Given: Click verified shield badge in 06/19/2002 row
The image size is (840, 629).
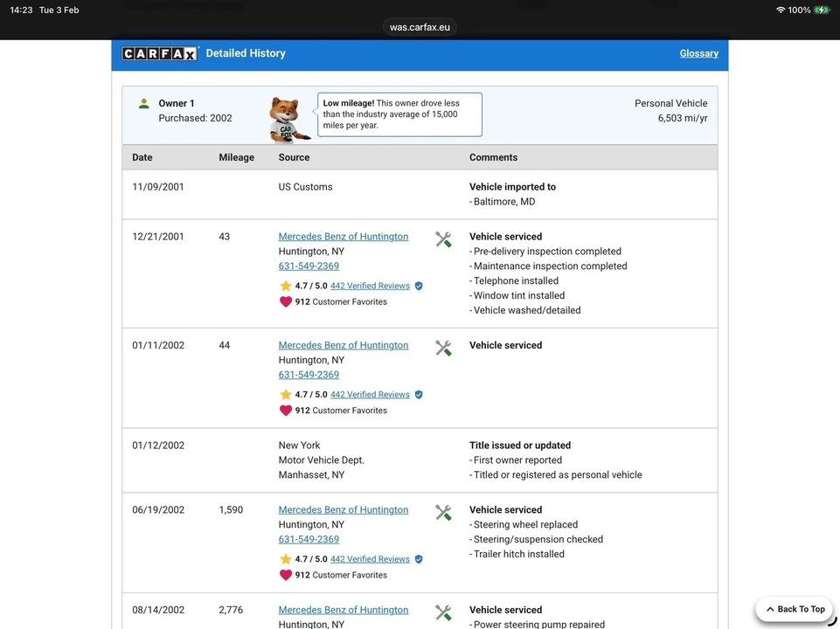Looking at the screenshot, I should pyautogui.click(x=419, y=559).
